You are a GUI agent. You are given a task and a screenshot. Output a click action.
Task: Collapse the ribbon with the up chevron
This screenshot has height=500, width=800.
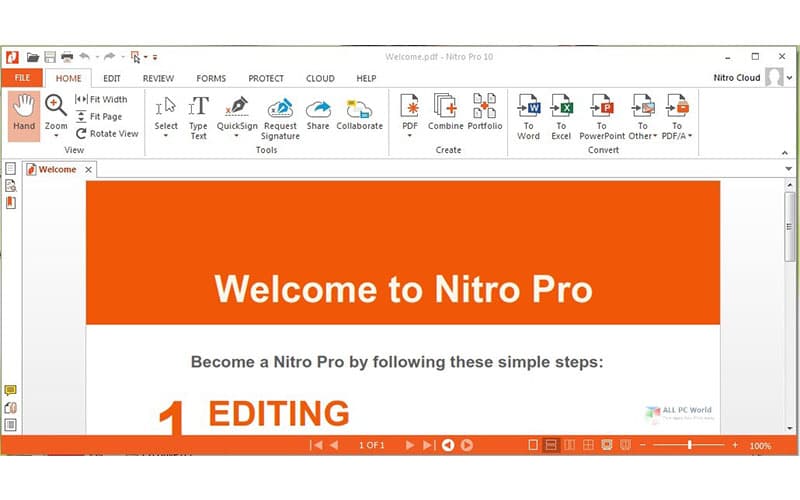[x=785, y=153]
